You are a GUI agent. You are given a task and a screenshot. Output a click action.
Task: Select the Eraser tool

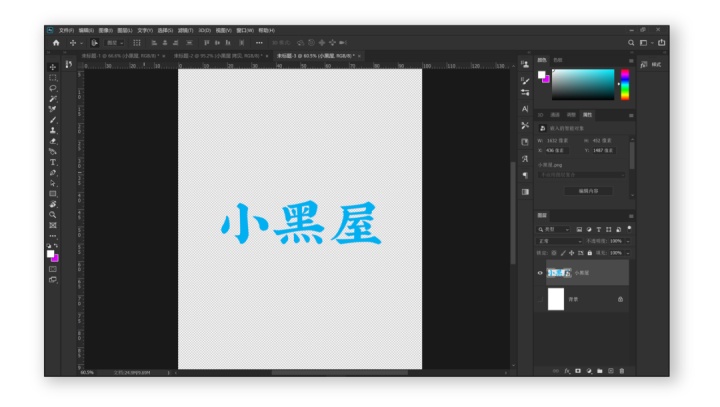click(x=53, y=141)
